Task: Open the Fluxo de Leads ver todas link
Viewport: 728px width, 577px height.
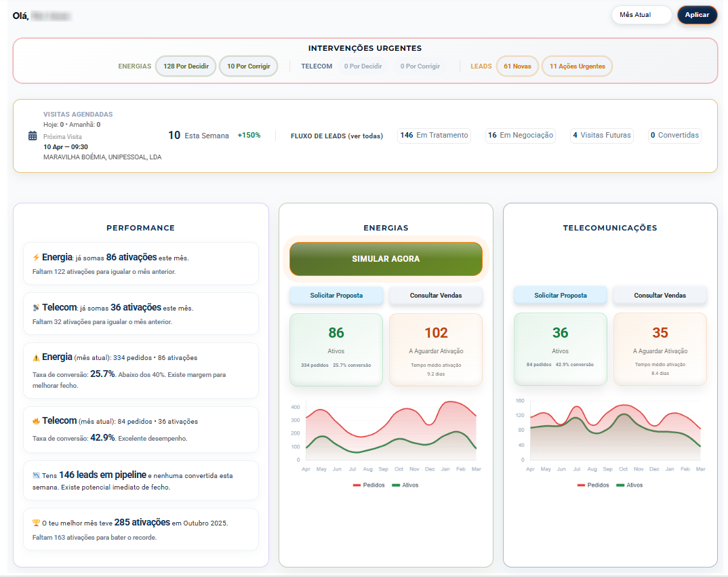Action: pos(336,136)
